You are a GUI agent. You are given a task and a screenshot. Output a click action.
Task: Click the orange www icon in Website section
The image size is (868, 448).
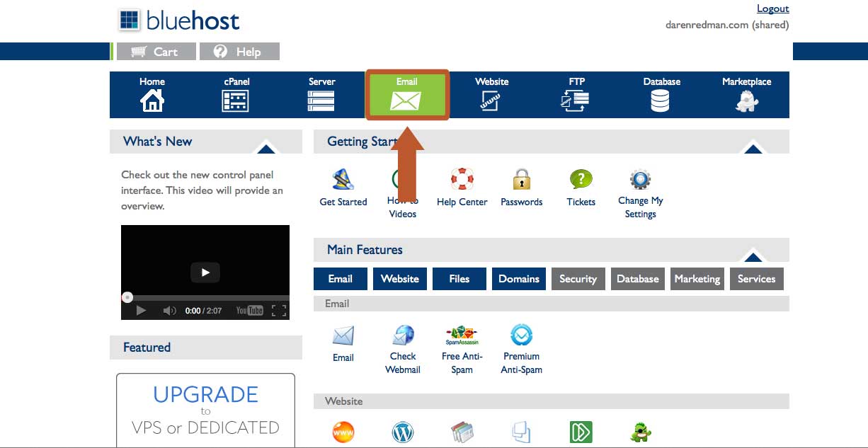point(343,432)
